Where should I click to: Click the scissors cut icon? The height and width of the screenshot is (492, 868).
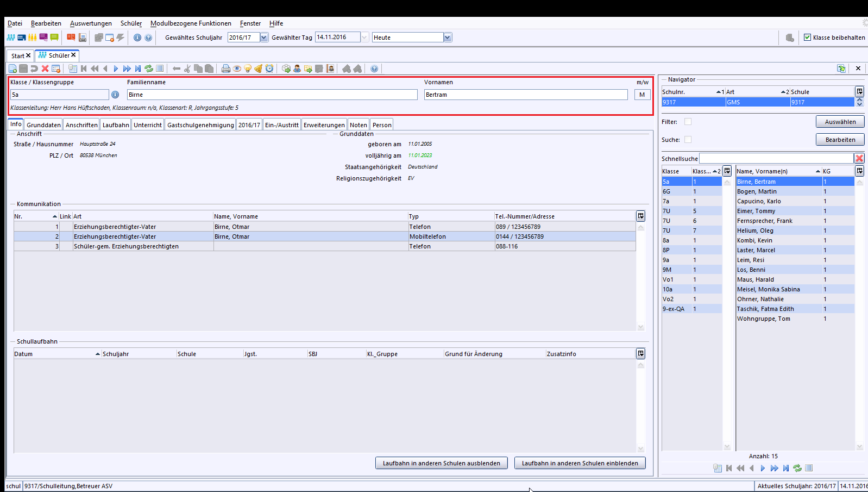coord(187,68)
